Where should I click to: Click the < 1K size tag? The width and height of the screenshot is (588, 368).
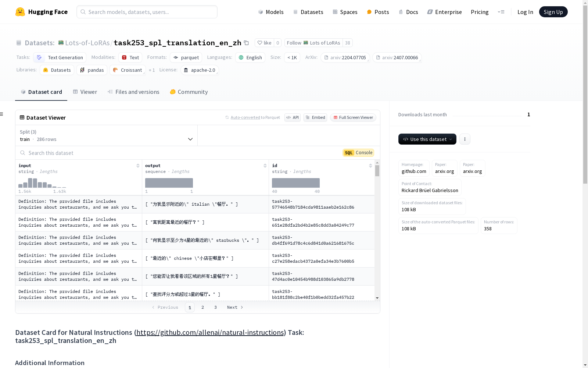[x=292, y=57]
